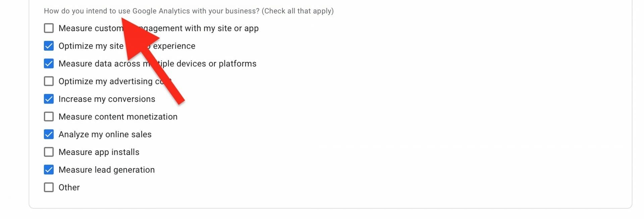The width and height of the screenshot is (644, 219).
Task: Click the Optimize my site experience label
Action: tap(127, 46)
